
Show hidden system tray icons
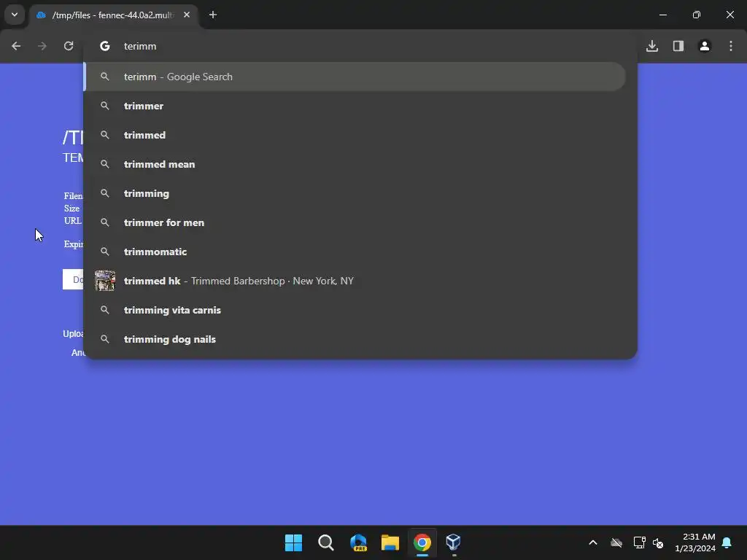[x=593, y=542]
